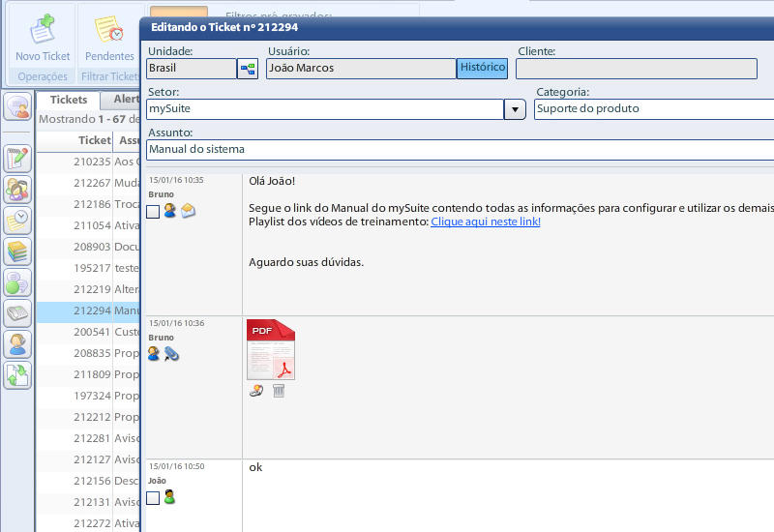Click the Unidade field showing Brasil
Viewport: 774px width, 532px height.
[192, 69]
